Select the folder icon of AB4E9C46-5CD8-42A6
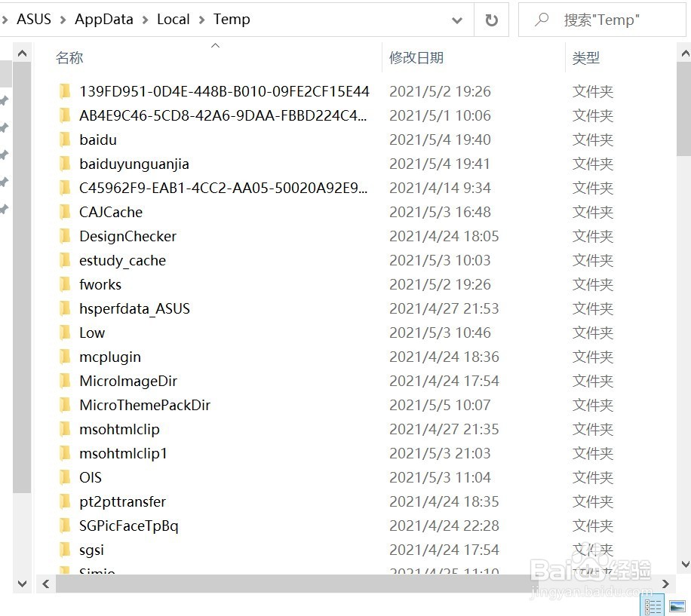 [65, 115]
